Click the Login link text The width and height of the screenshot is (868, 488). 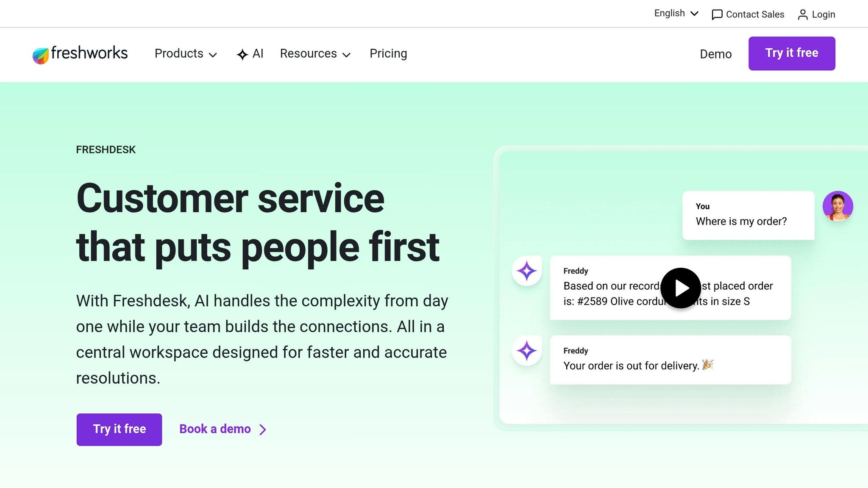[823, 14]
